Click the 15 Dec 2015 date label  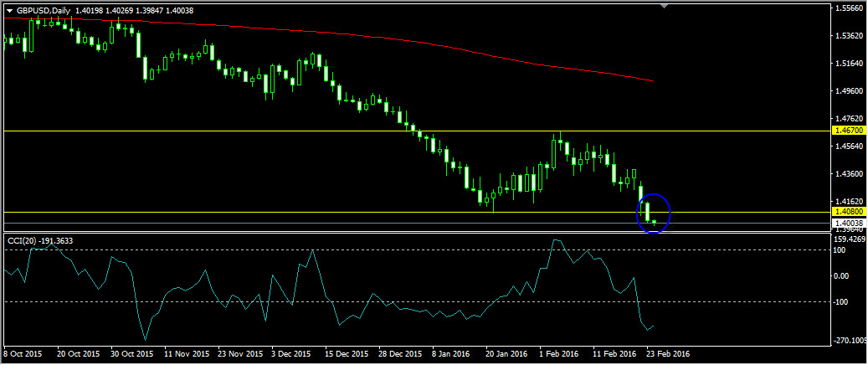346,354
